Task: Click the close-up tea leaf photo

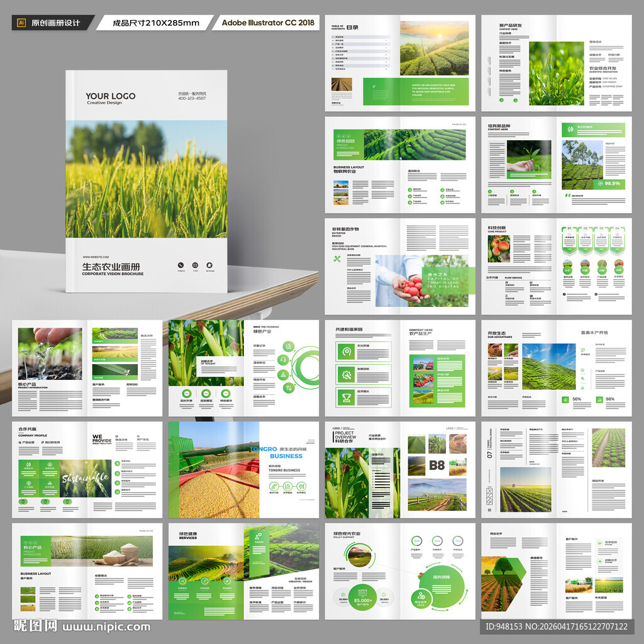Action: 556,74
